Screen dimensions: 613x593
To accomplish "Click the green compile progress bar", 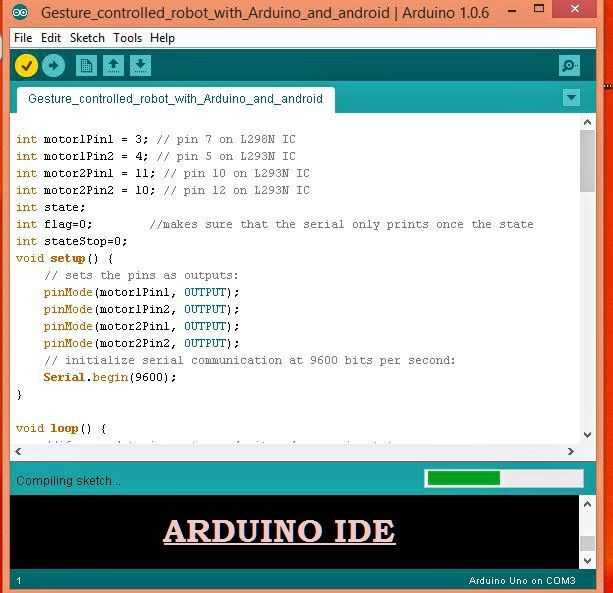I will 504,478.
